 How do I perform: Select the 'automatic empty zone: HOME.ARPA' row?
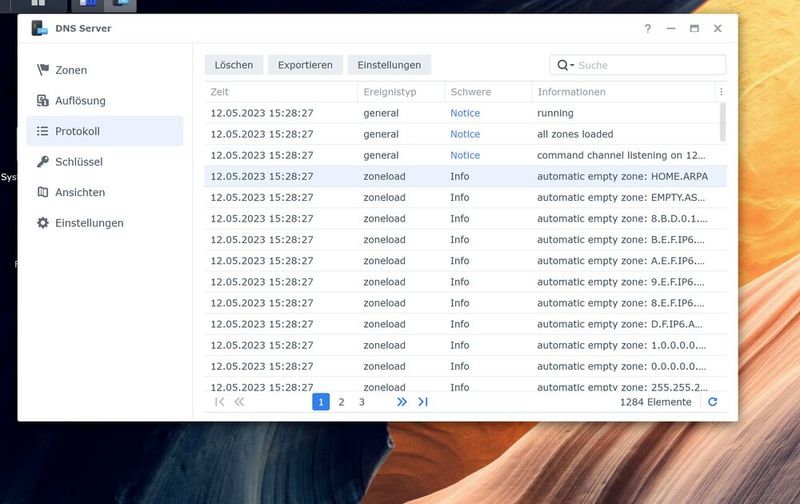[x=465, y=177]
